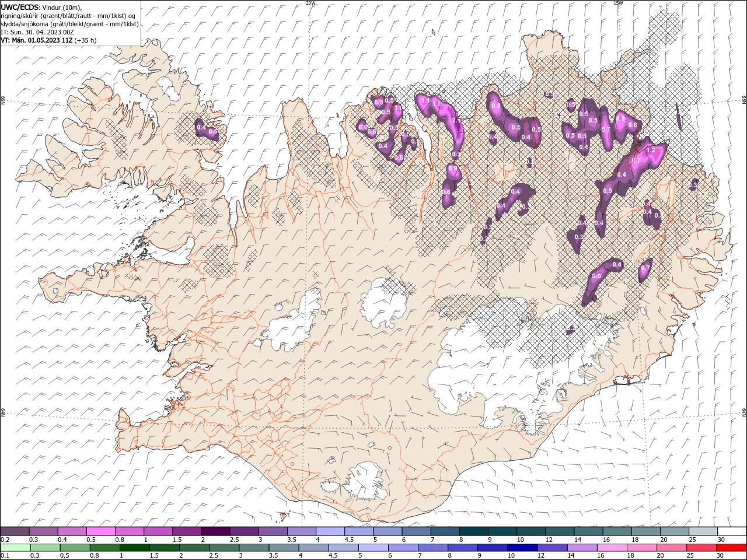The height and width of the screenshot is (560, 747).
Task: Click the 'UWC/ECDS: Vindur (10m),' title text
Action: pos(41,7)
